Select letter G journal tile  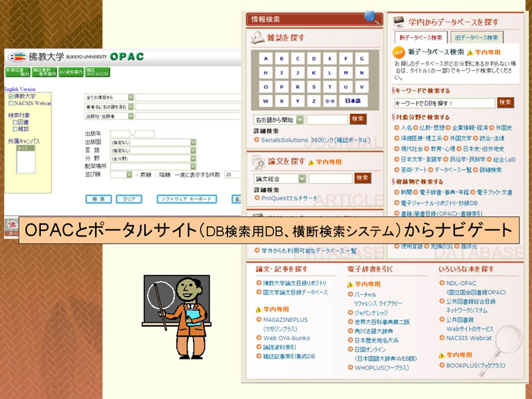click(361, 59)
